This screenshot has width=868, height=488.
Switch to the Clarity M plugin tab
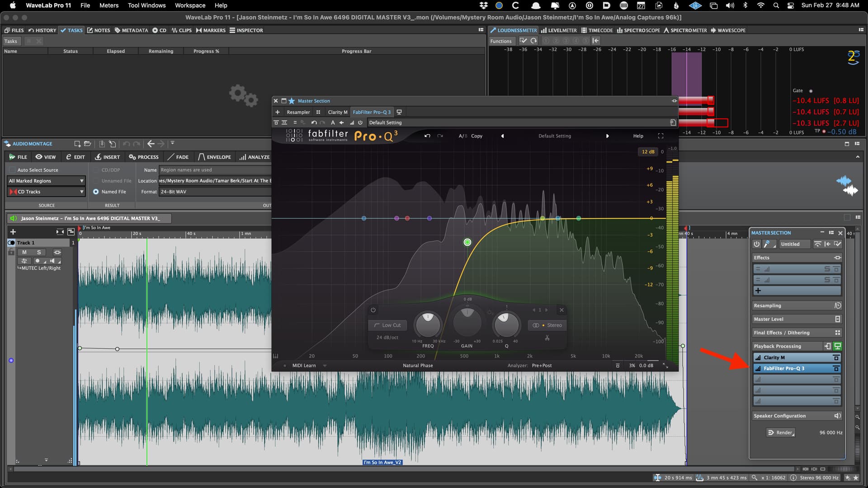tap(337, 112)
